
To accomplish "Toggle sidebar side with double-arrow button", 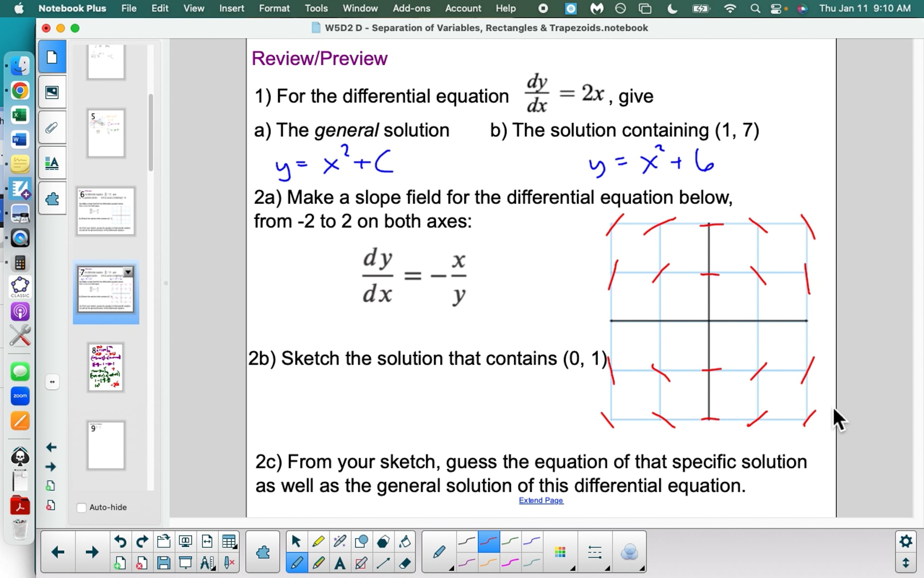I will tap(52, 382).
